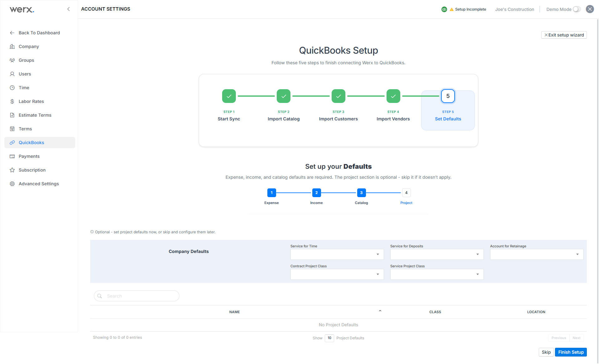This screenshot has height=364, width=599.
Task: Click the Finish Setup button
Action: (x=571, y=352)
